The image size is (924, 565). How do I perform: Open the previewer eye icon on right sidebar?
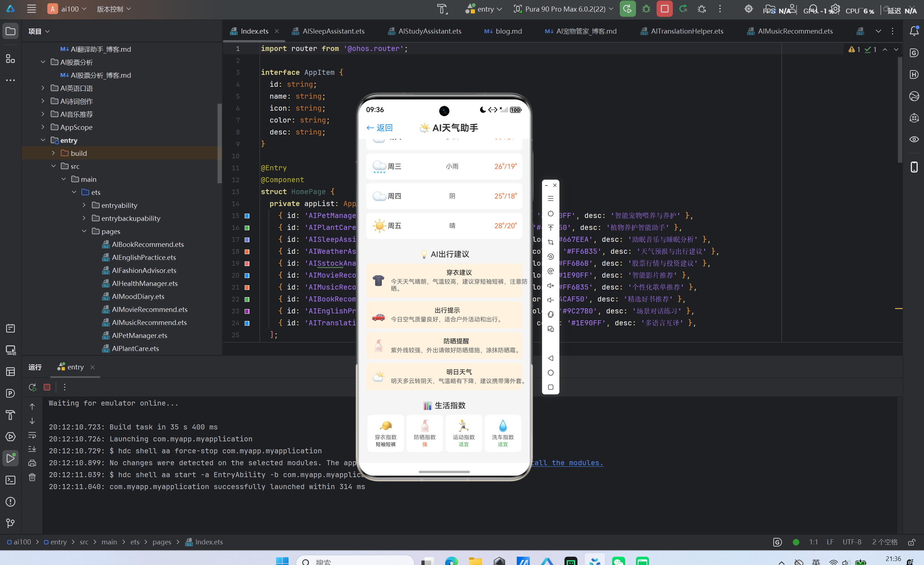(914, 139)
